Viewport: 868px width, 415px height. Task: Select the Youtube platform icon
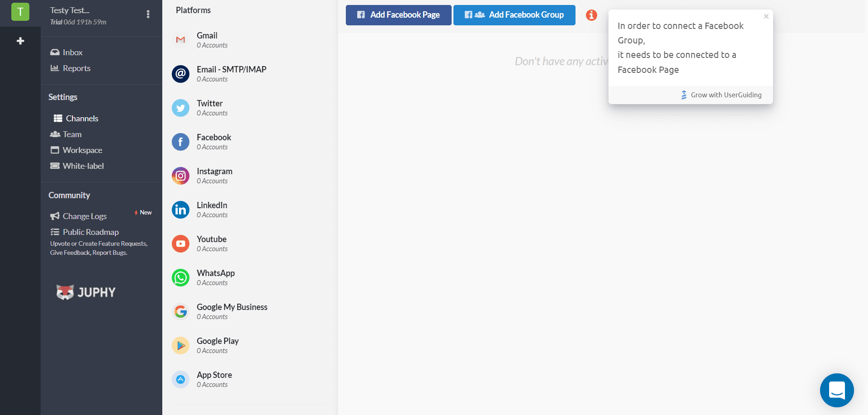click(x=180, y=243)
